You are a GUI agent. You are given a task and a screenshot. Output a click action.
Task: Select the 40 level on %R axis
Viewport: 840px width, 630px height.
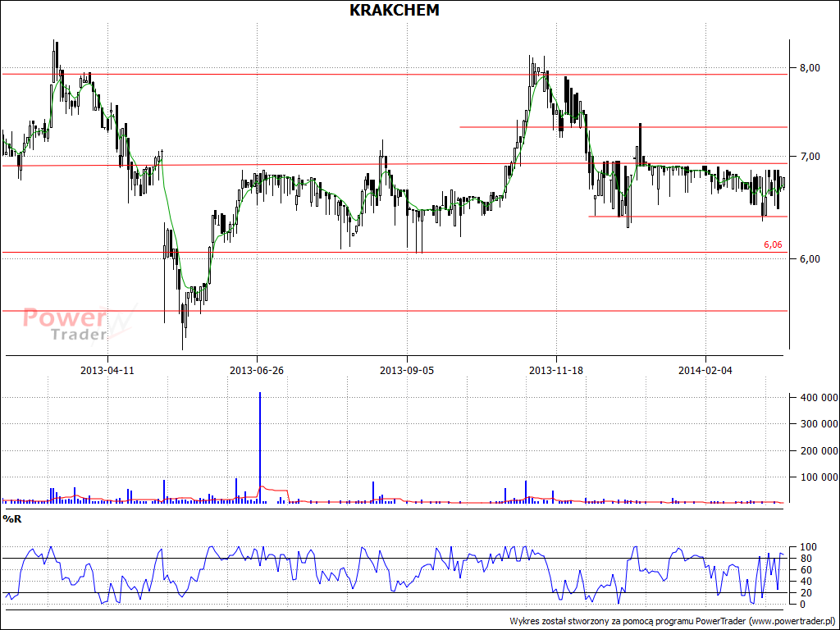click(x=805, y=582)
